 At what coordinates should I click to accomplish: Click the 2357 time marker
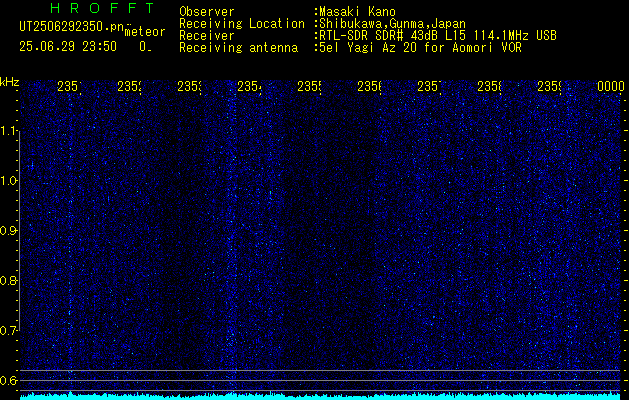click(429, 86)
